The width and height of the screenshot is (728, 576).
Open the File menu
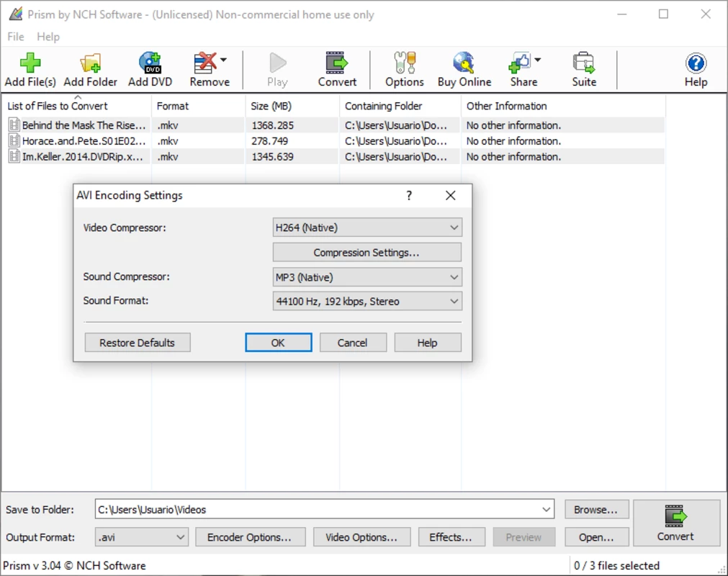16,37
